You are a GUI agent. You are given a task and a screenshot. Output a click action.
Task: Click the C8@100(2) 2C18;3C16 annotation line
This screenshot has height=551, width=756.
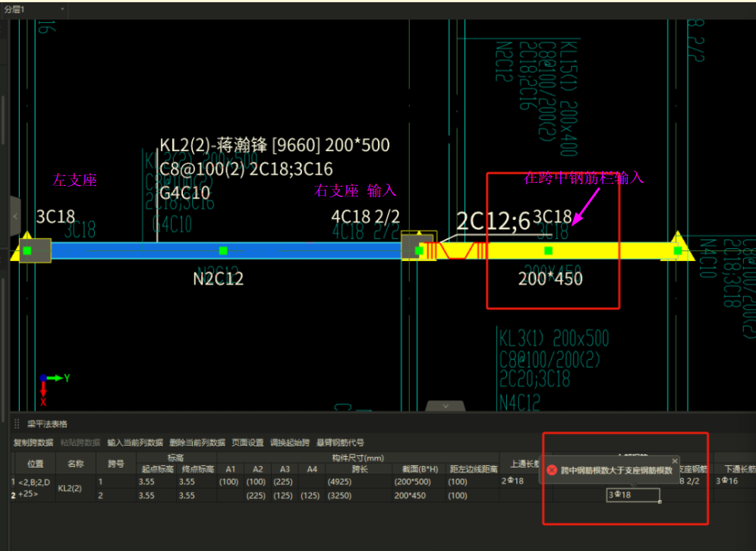tap(246, 168)
